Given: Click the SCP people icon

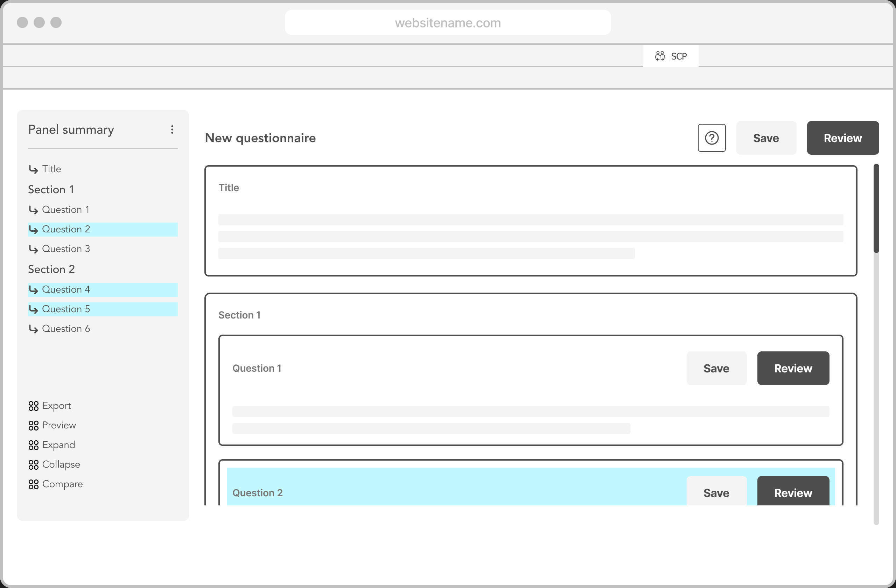Looking at the screenshot, I should (x=660, y=56).
